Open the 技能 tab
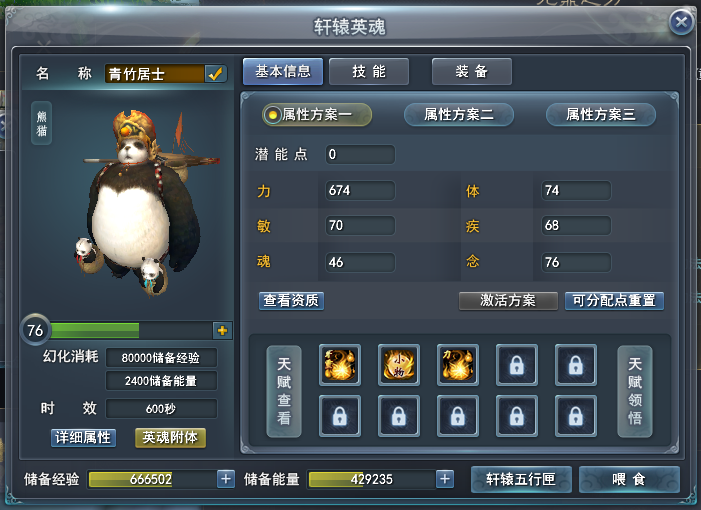The image size is (701, 510). click(x=369, y=72)
